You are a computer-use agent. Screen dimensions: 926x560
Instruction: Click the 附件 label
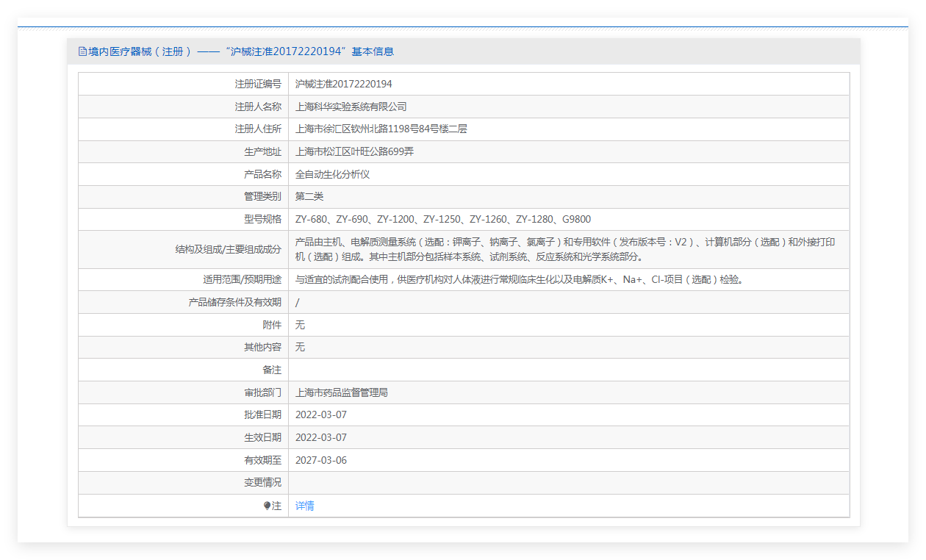tap(272, 325)
